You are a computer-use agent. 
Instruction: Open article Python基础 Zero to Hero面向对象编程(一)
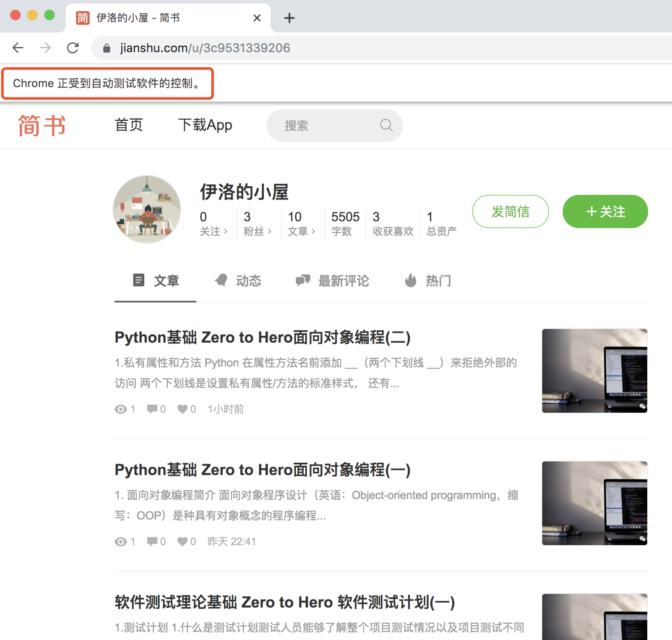point(263,470)
